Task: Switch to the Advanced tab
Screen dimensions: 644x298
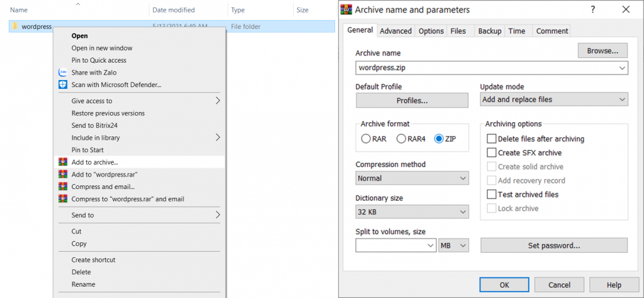Action: [396, 31]
